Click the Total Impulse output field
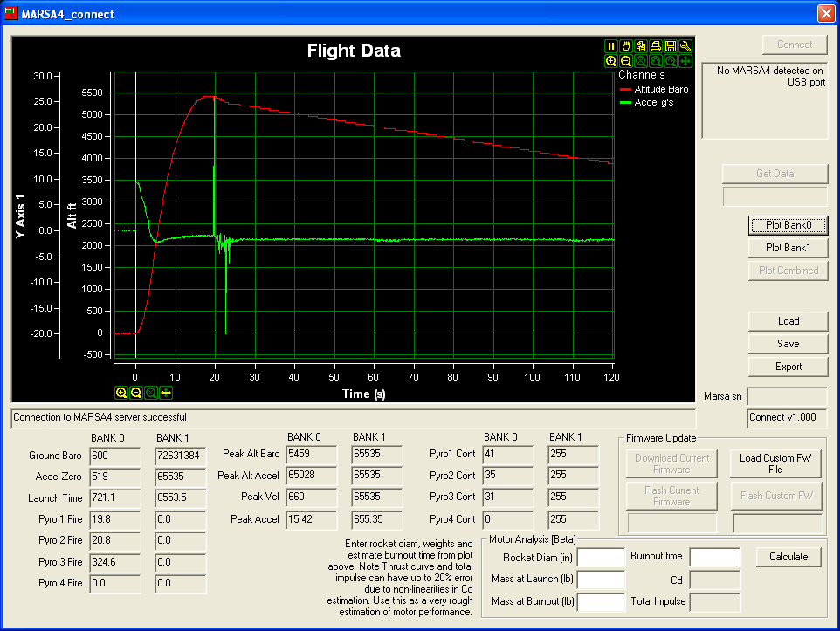840x631 pixels. click(714, 601)
